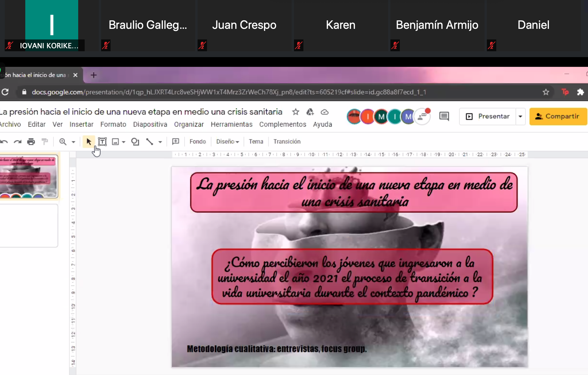Screen dimensions: 588x375
Task: Toggle the paint format tool
Action: pos(45,142)
